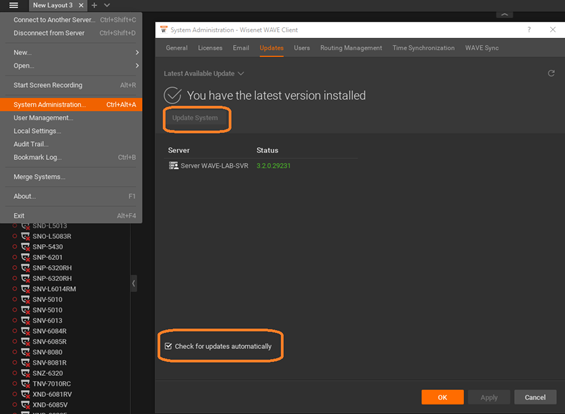Click the Status column header
This screenshot has height=414, width=565.
267,150
